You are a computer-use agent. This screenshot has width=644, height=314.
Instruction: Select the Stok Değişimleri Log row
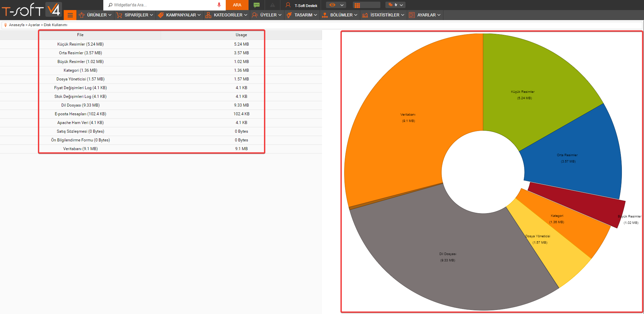tap(161, 97)
